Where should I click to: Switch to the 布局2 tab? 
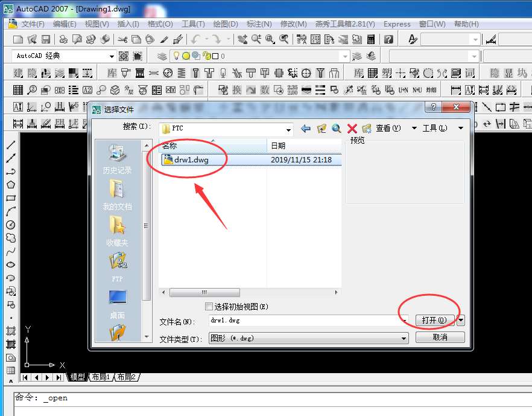pos(126,377)
